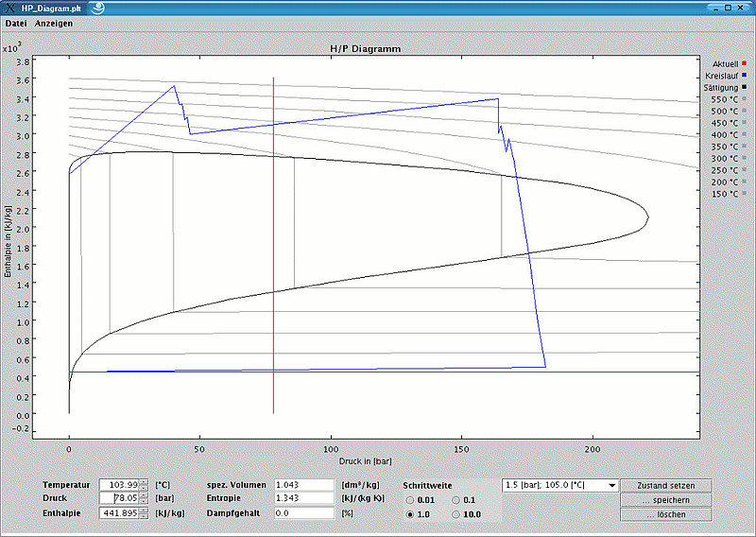Click the blue Kreislauf legend swatch
This screenshot has width=756, height=537.
[x=744, y=76]
